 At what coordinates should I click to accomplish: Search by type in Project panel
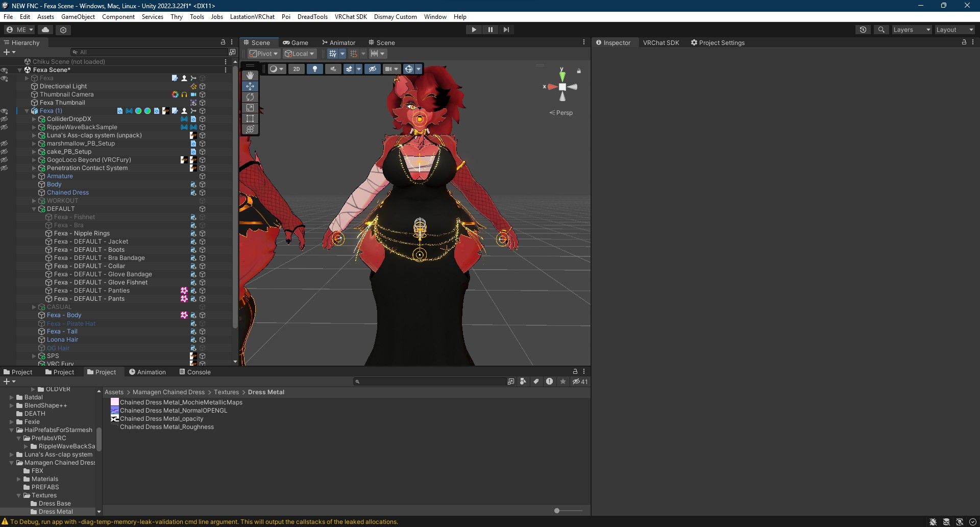(523, 381)
